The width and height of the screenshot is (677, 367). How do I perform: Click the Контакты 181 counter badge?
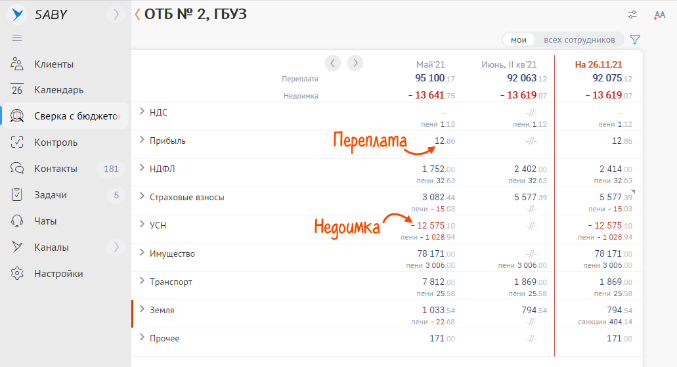coord(111,169)
